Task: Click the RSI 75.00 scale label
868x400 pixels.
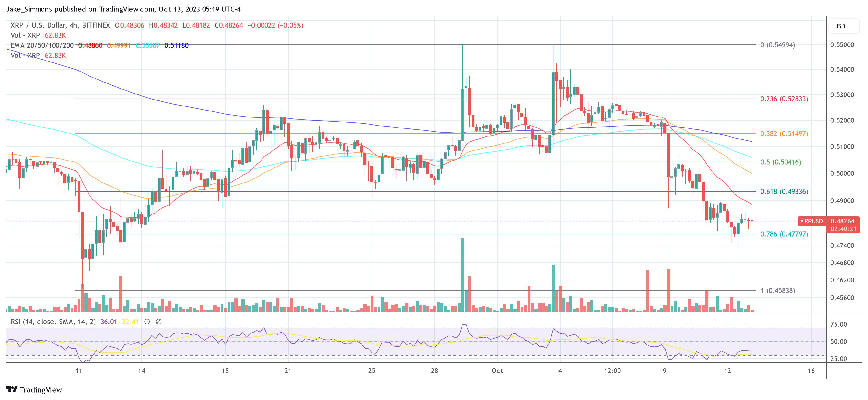Action: coord(839,324)
